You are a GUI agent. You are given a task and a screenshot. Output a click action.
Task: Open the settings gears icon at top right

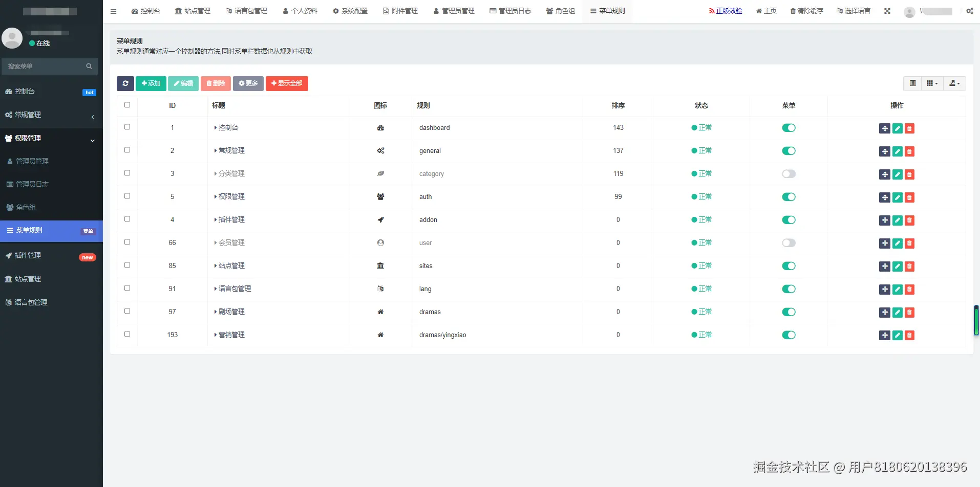pos(970,11)
